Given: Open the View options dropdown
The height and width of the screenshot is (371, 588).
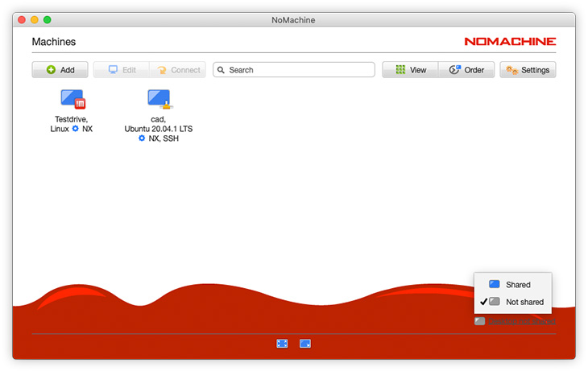Looking at the screenshot, I should pos(410,70).
